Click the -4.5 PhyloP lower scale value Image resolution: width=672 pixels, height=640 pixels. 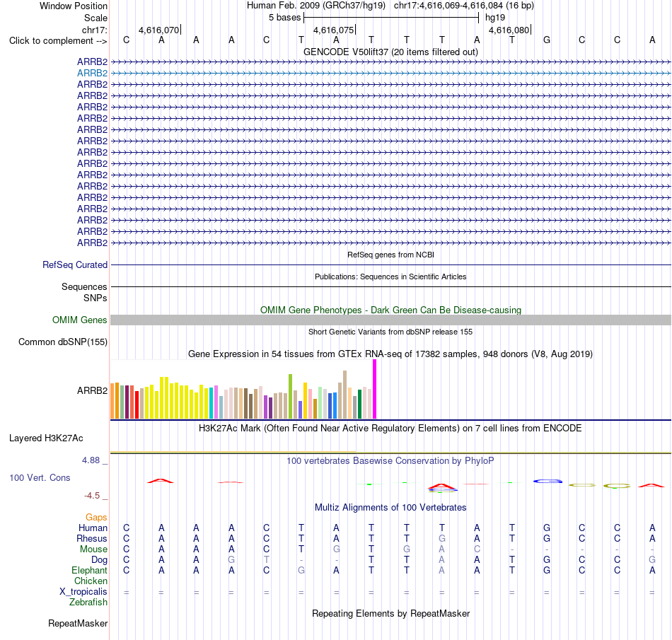click(92, 496)
